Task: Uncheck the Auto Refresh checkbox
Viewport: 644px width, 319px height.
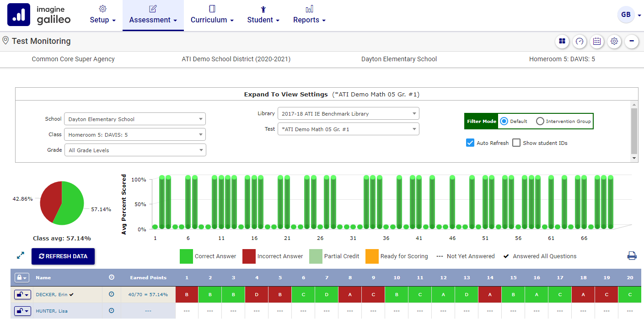Action: click(x=470, y=143)
